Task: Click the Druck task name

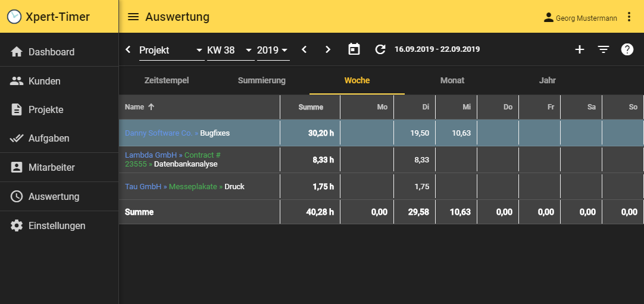Action: point(235,186)
